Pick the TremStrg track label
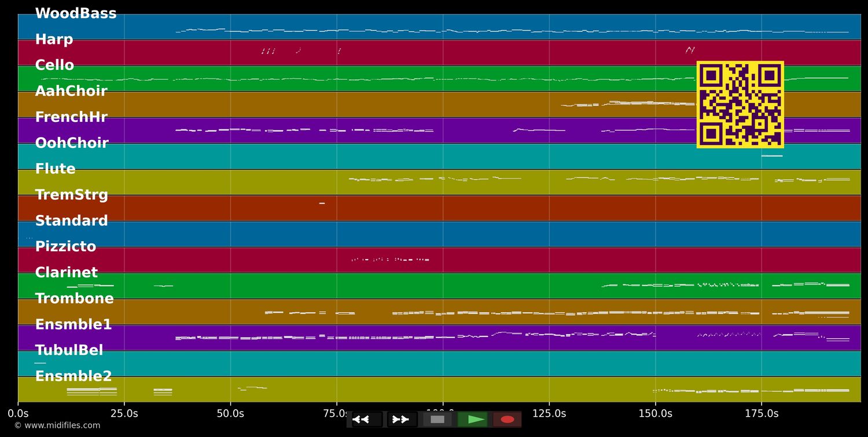This screenshot has height=437, width=868. [x=71, y=195]
